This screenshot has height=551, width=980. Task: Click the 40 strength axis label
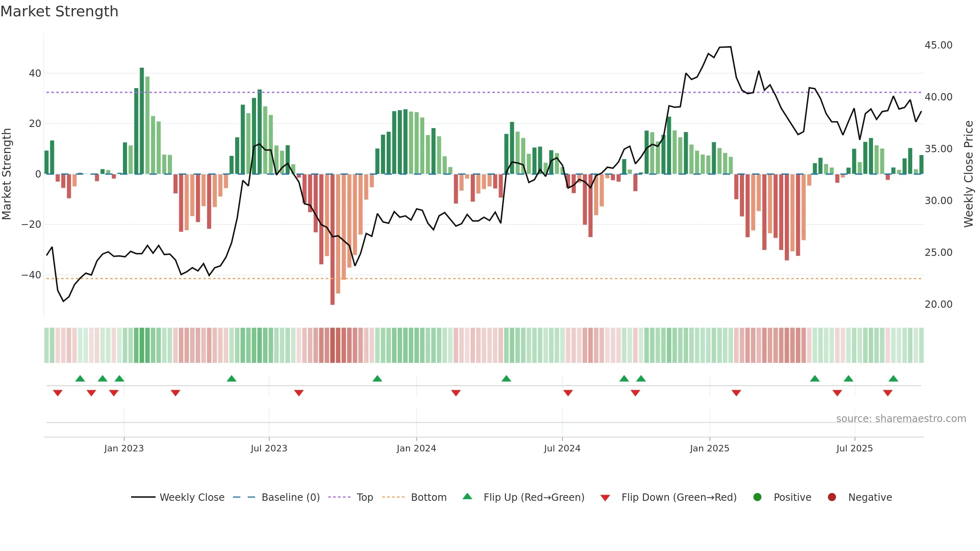click(35, 73)
